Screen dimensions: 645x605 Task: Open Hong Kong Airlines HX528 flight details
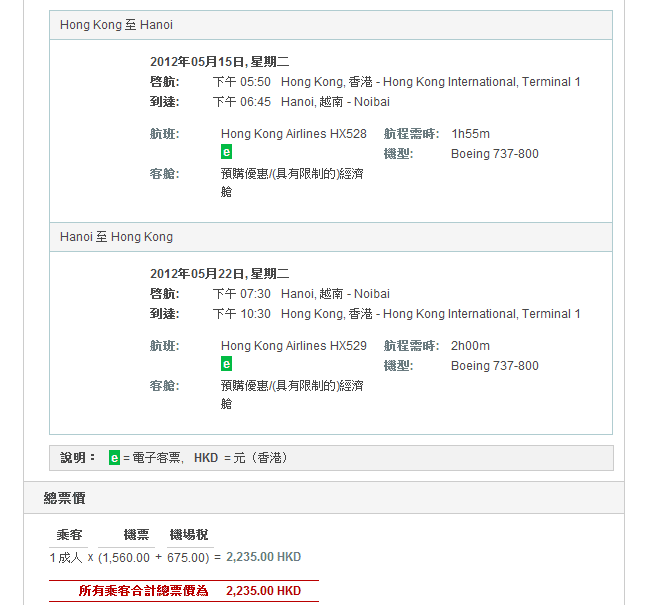pos(293,134)
